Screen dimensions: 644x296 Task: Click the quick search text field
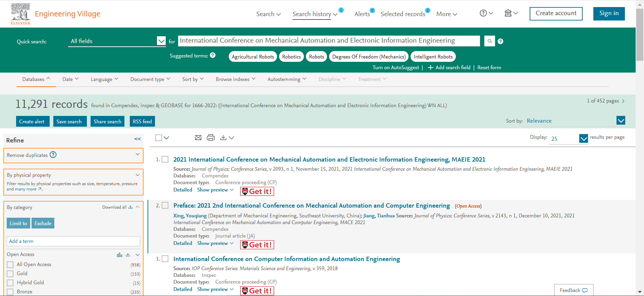329,41
